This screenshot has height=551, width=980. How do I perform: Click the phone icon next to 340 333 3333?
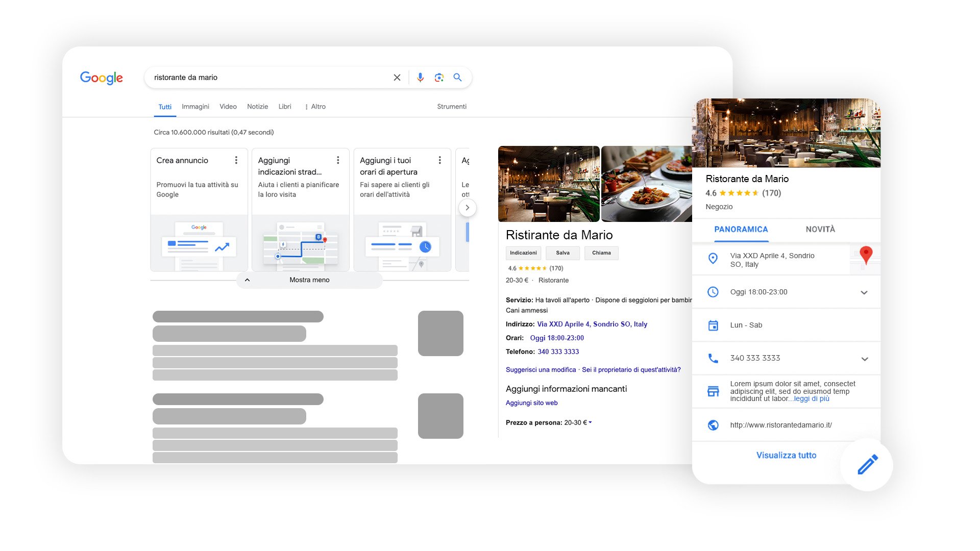[x=713, y=358]
